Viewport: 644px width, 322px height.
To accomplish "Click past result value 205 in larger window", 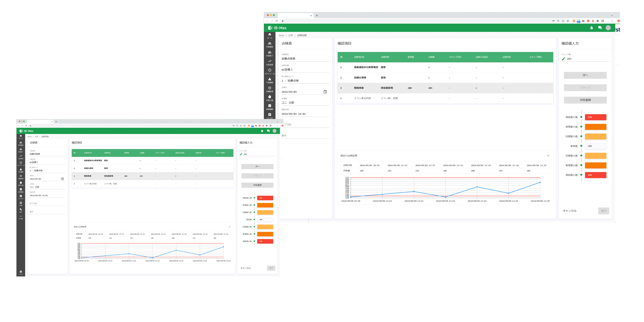I will click(x=529, y=171).
